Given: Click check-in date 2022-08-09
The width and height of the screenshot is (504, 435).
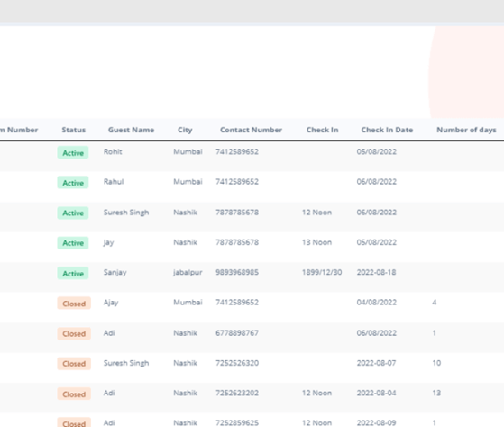Looking at the screenshot, I should (376, 423).
